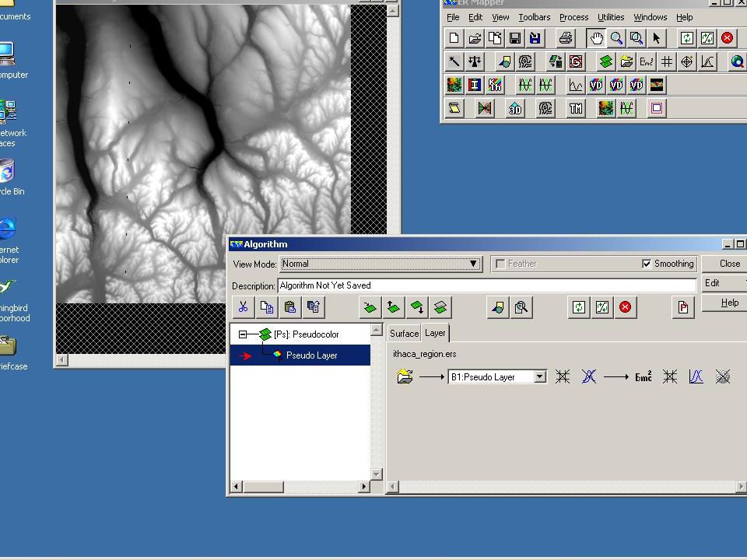Select the Hand pan tool
Viewport: 747px width, 560px height.
click(x=596, y=38)
